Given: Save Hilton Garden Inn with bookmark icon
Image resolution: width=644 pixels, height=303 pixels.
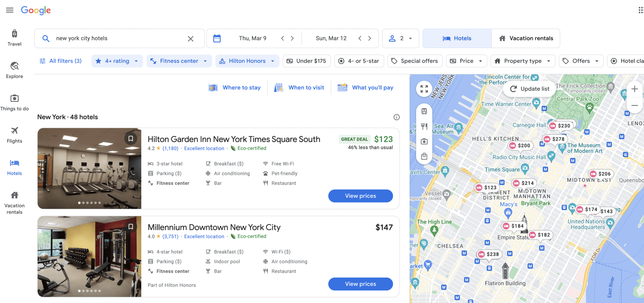Looking at the screenshot, I should [131, 138].
